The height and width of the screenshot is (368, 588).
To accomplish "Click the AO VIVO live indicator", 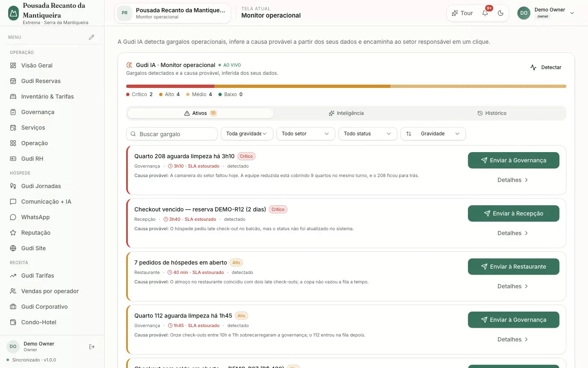I will (230, 65).
